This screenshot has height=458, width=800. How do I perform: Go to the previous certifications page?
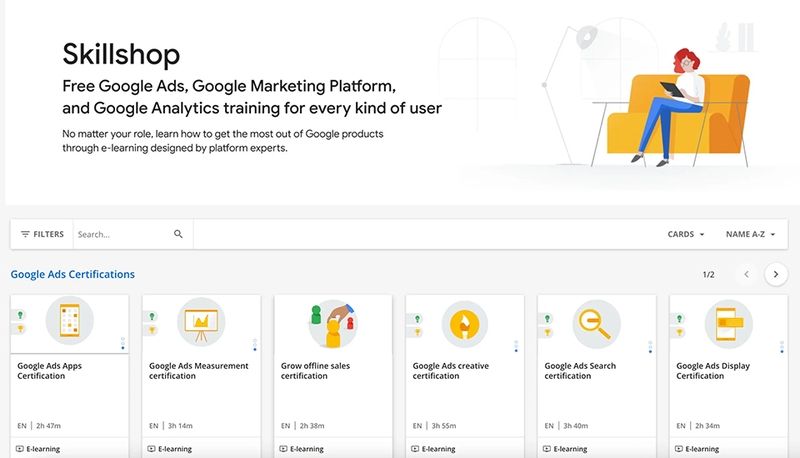coord(746,274)
